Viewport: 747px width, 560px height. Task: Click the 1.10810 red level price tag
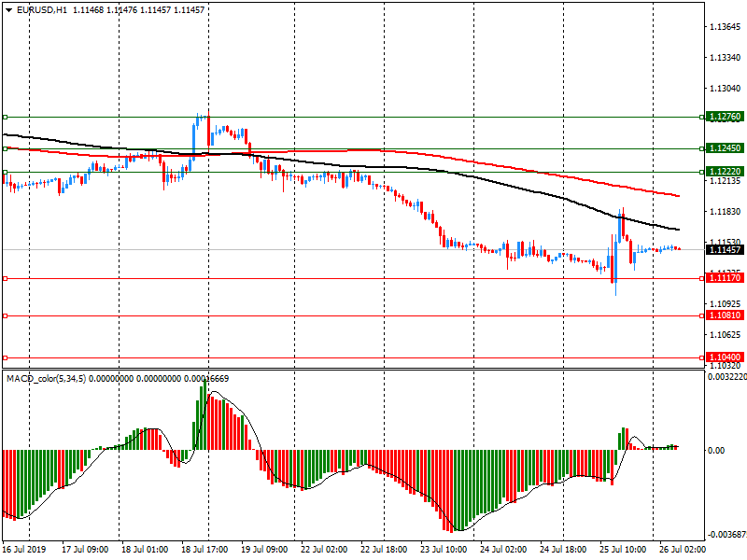[726, 315]
